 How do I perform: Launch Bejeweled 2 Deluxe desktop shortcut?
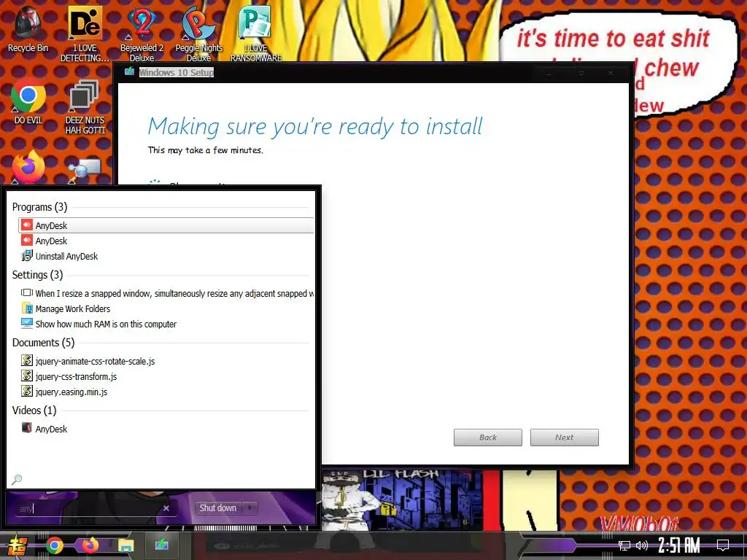coord(142,34)
